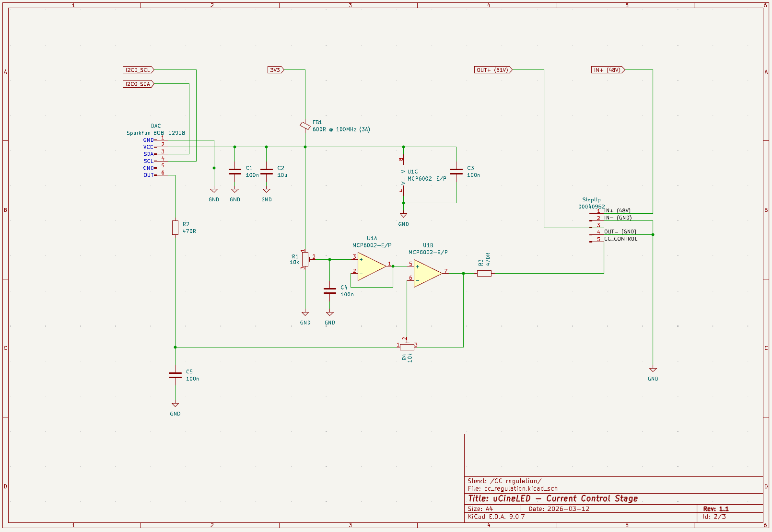Click the OUT+ (61V) global label
The image size is (772, 532).
coord(493,70)
